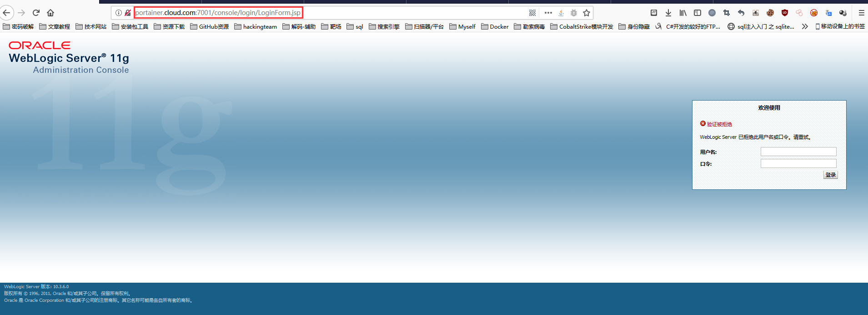Open the 搜索引擎 bookmark folder

384,26
